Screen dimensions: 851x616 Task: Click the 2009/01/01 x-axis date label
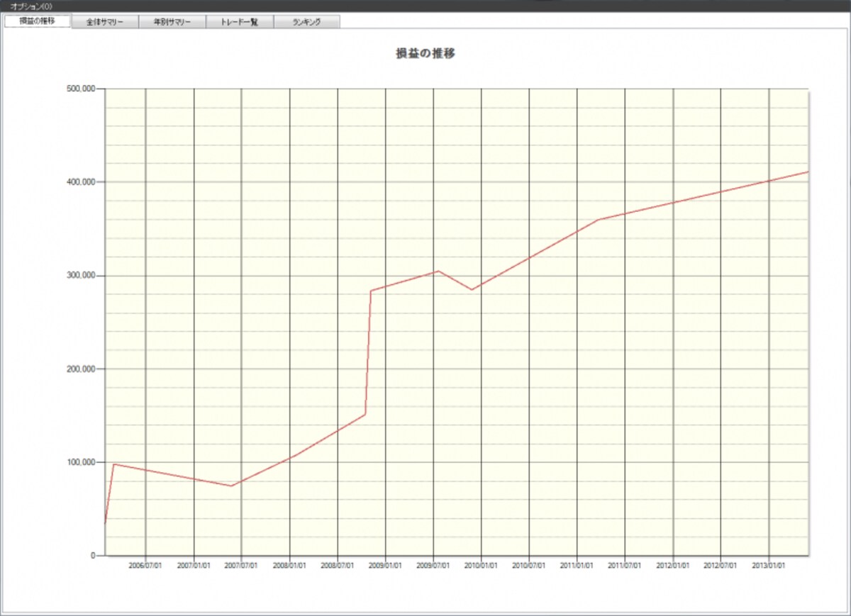[x=385, y=566]
